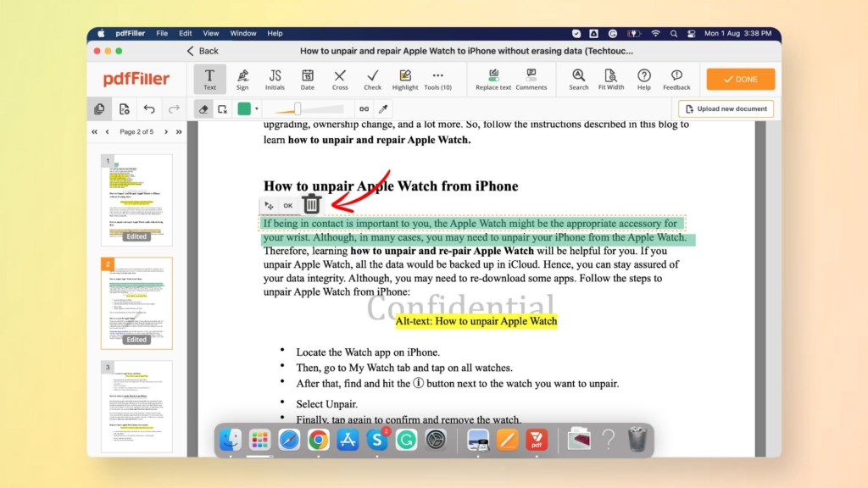Select the Cross mark tool
Viewport: 868px width, 488px height.
340,79
